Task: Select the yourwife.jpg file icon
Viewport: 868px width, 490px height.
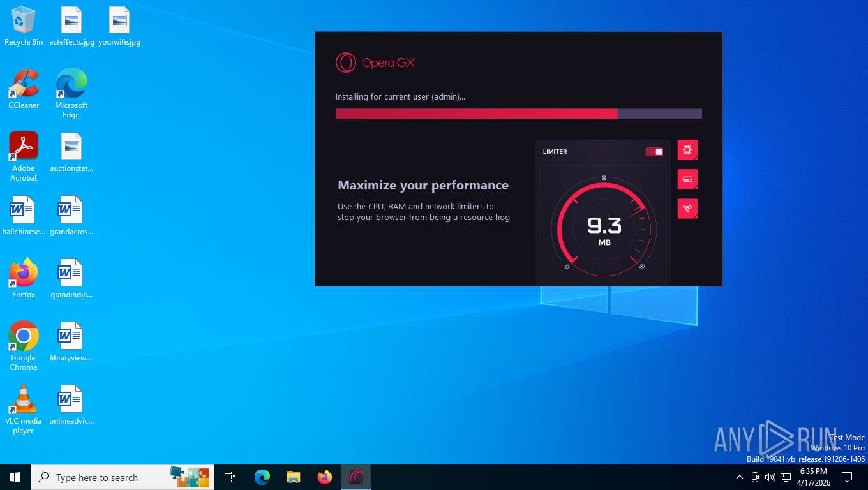Action: (x=119, y=27)
